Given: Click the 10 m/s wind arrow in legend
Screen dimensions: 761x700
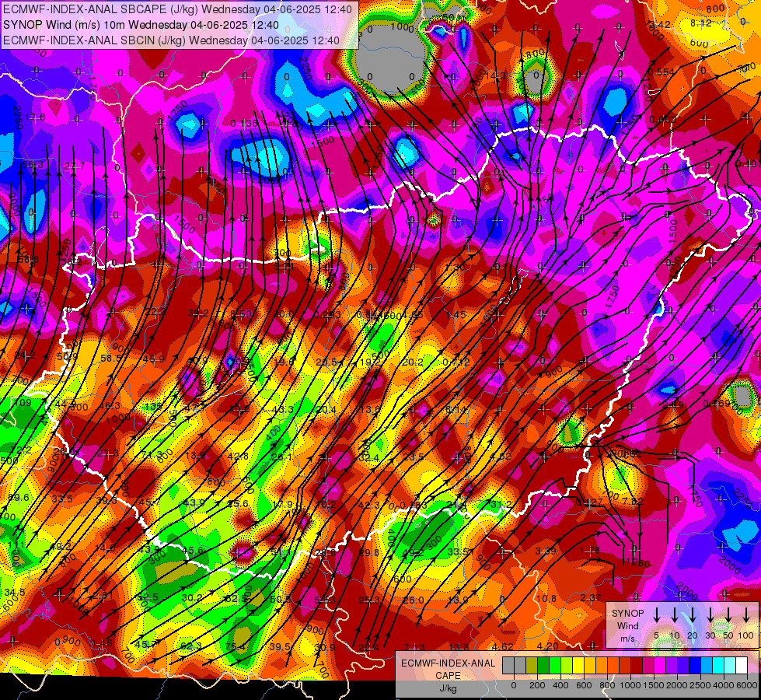Looking at the screenshot, I should [x=674, y=614].
